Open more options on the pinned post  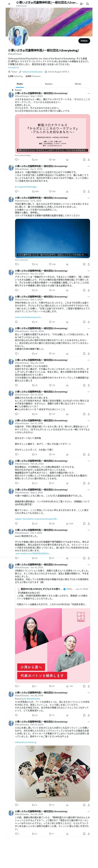click(89, 93)
